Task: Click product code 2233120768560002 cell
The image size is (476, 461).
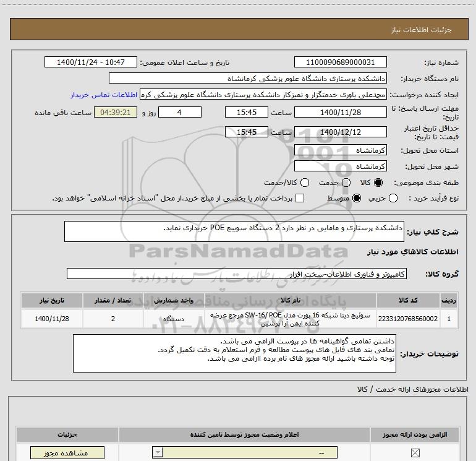Action: 408,319
